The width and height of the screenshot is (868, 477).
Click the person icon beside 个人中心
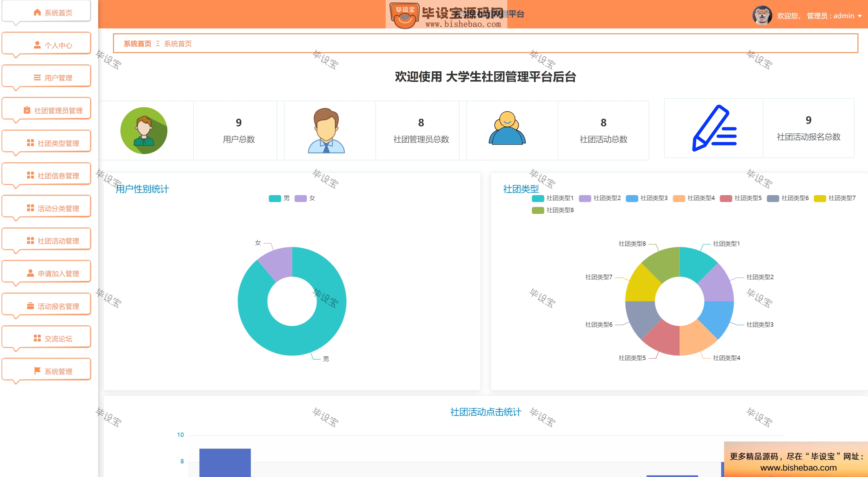(37, 45)
